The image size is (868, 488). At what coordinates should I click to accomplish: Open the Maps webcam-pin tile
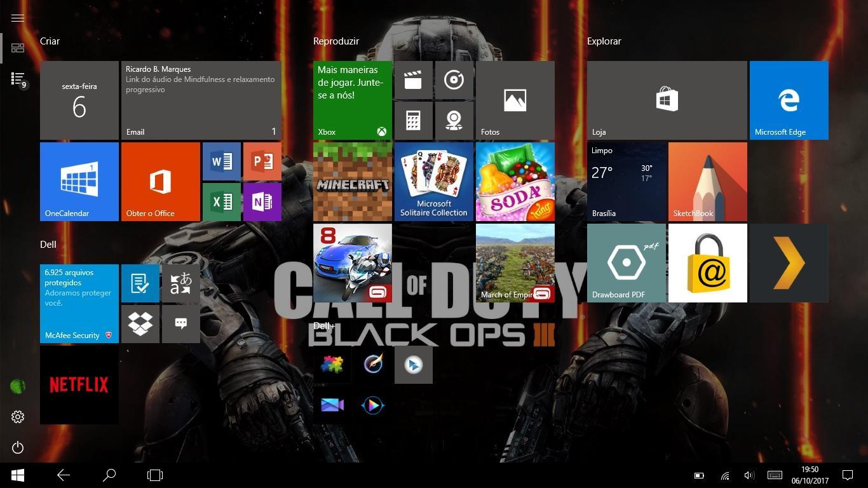point(454,121)
